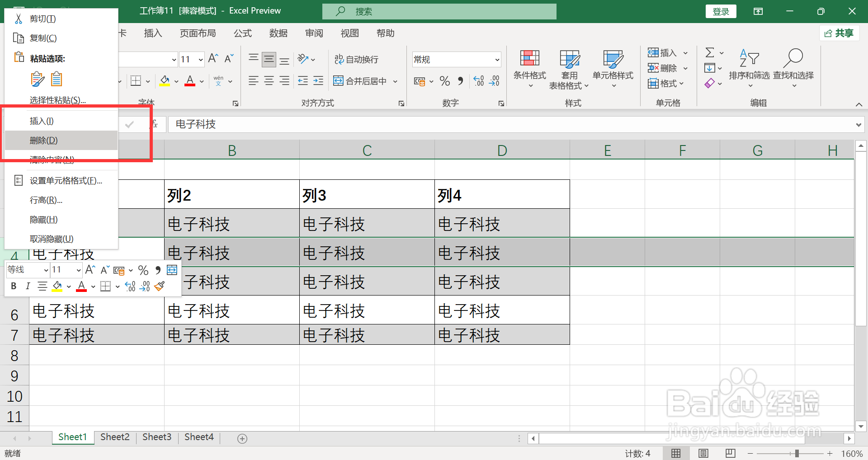
Task: Open the borders dropdown on mini toolbar
Action: [x=117, y=286]
